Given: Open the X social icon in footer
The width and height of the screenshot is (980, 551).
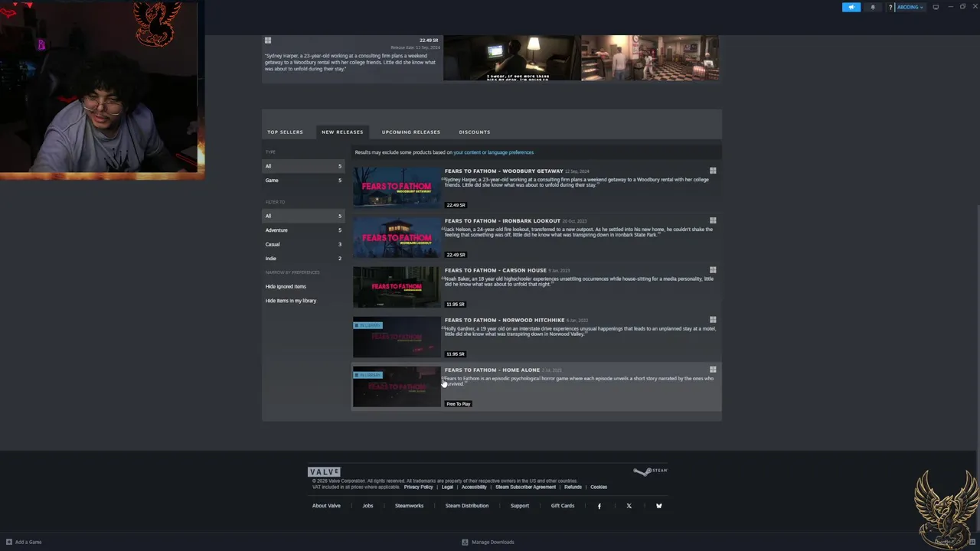Looking at the screenshot, I should pos(629,506).
